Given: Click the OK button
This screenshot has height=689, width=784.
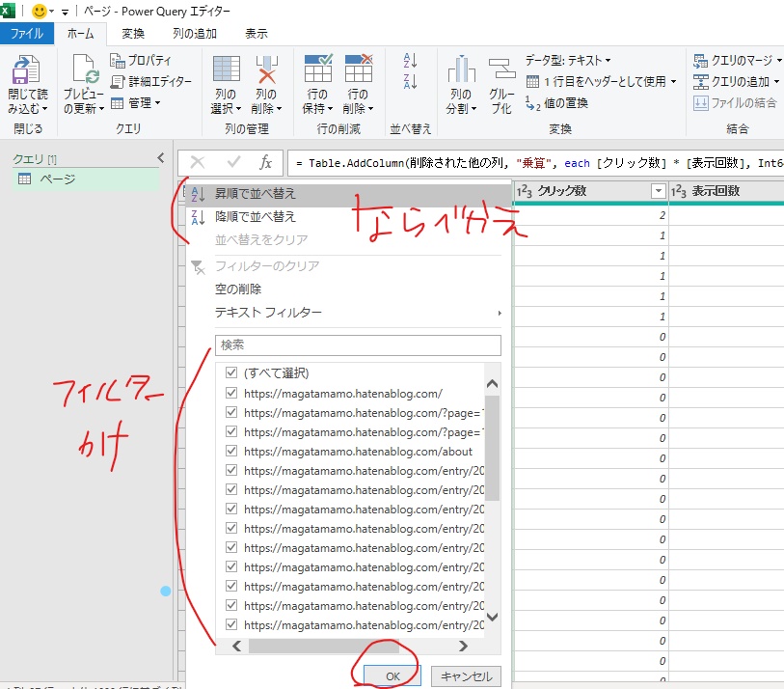Looking at the screenshot, I should click(392, 676).
